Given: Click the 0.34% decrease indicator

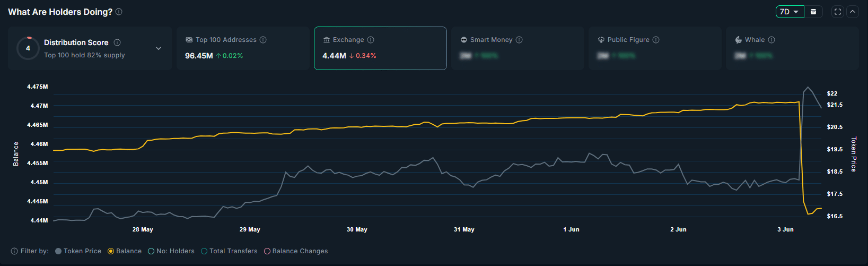Looking at the screenshot, I should click(363, 56).
